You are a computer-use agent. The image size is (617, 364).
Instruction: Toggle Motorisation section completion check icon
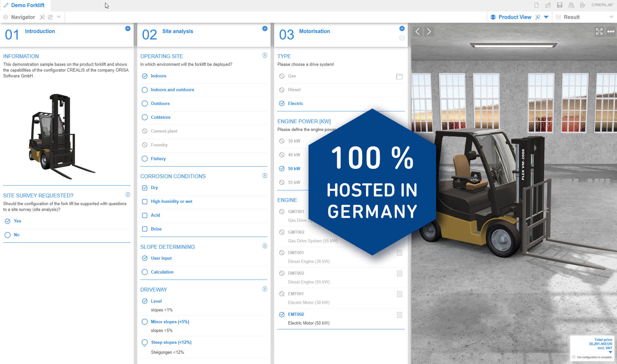pyautogui.click(x=402, y=38)
